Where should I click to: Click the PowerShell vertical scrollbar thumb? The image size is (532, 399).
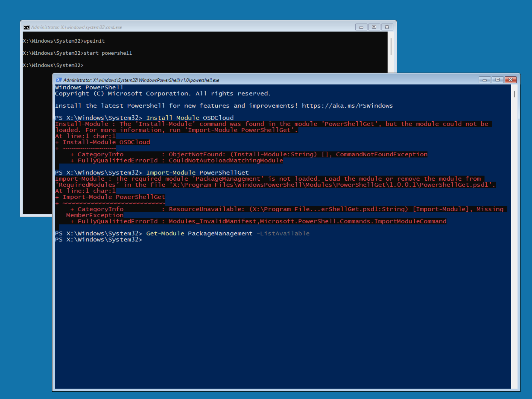point(514,94)
